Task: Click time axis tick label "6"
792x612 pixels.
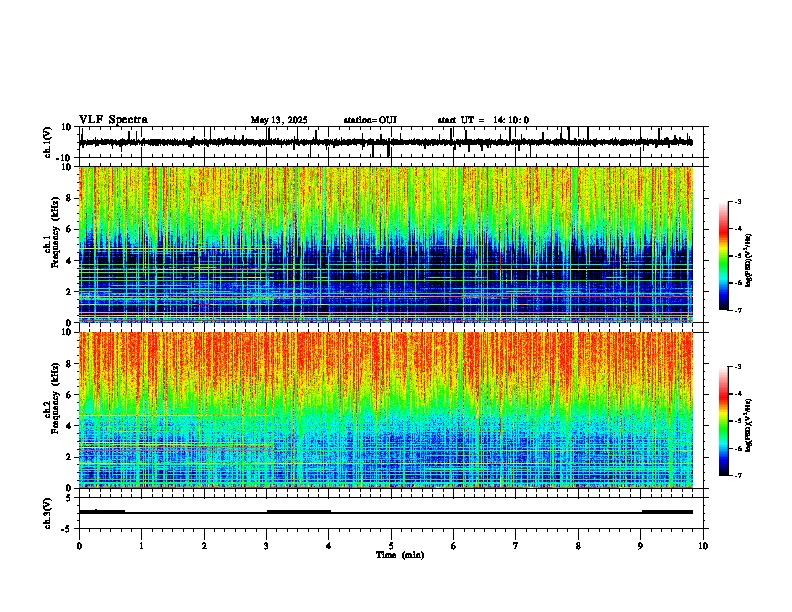Action: (x=454, y=546)
